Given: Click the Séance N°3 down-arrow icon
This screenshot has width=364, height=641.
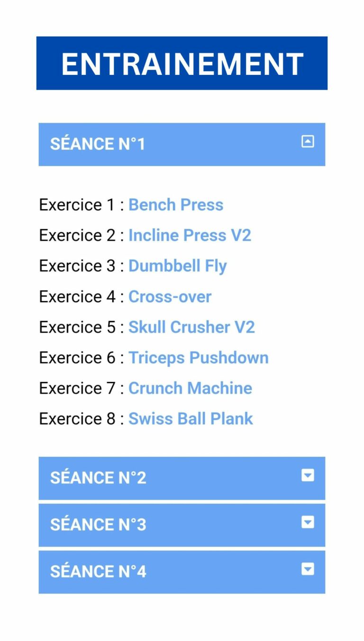Looking at the screenshot, I should coord(308,522).
